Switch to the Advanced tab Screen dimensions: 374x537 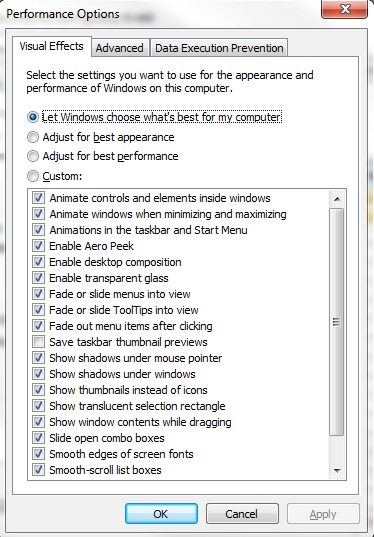(x=120, y=48)
